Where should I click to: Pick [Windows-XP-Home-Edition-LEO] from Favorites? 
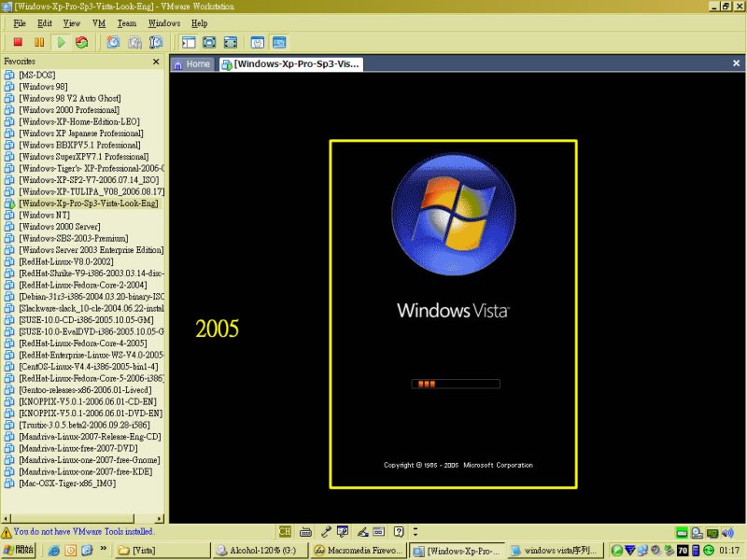coord(79,121)
